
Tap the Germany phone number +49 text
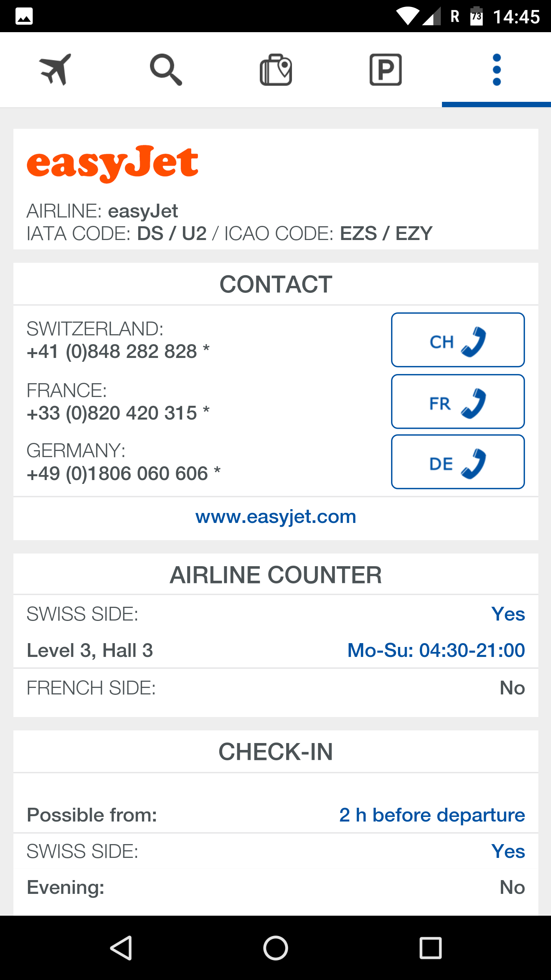pos(124,474)
